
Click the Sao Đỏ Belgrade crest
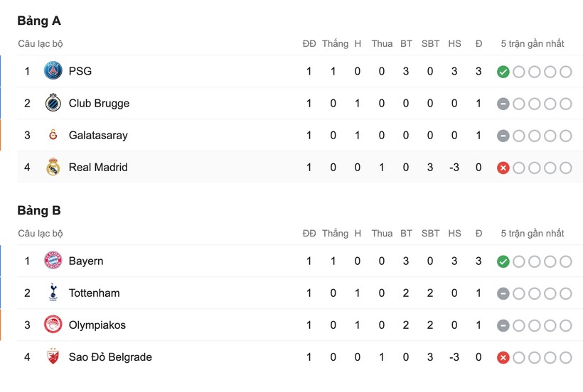coord(53,357)
